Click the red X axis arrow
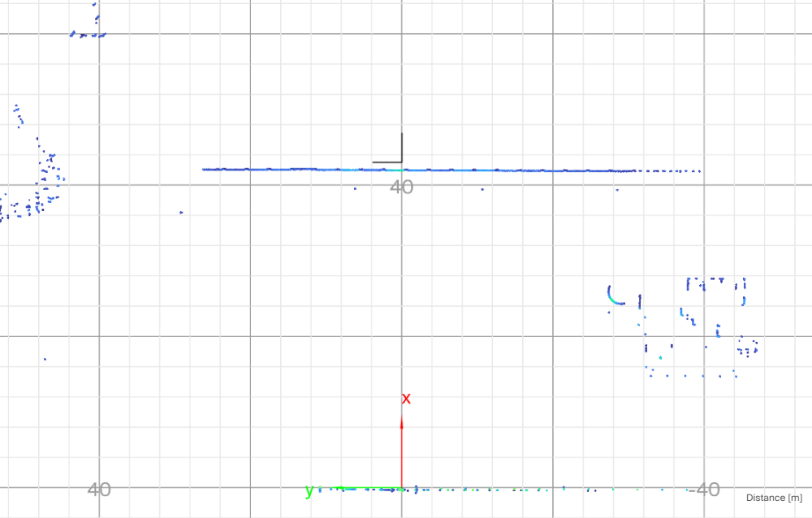The width and height of the screenshot is (812, 518). tap(402, 451)
